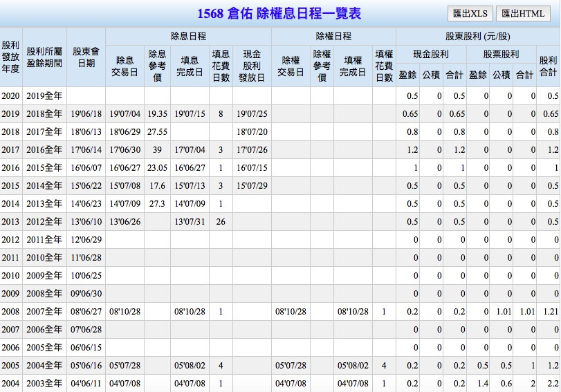Select the 股票股利 sub-header
This screenshot has width=561, height=392.
click(502, 55)
